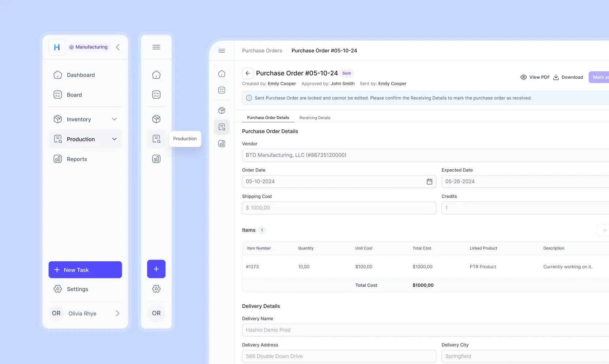Click the New Task button
Viewport: 609px width, 364px height.
tap(85, 270)
